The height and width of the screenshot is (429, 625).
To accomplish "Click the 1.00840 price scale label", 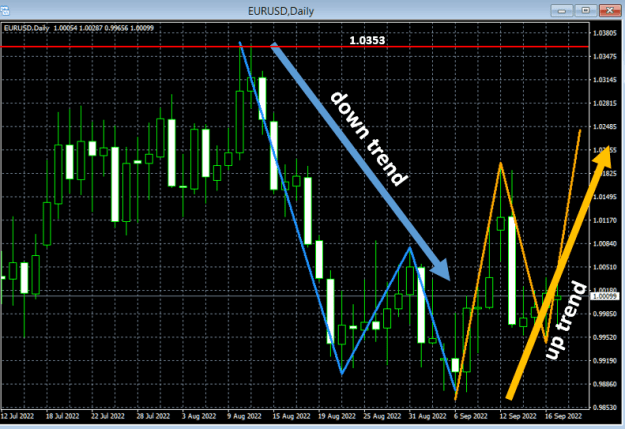I will [x=605, y=244].
